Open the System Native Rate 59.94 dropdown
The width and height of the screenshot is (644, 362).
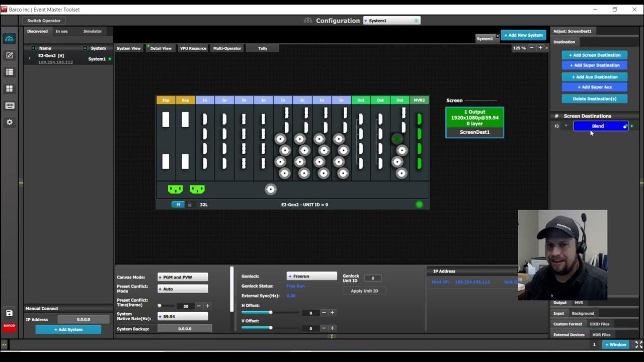click(x=183, y=316)
